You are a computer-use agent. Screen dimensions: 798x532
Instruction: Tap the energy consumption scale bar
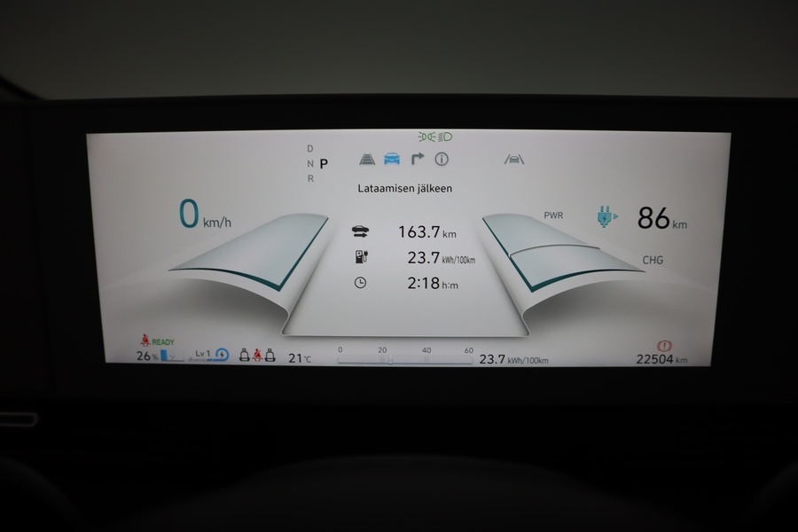[x=404, y=356]
